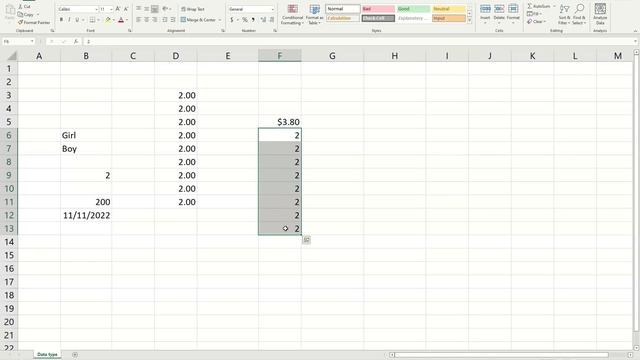The height and width of the screenshot is (360, 640).
Task: Click the Delete cells button
Action: (499, 13)
